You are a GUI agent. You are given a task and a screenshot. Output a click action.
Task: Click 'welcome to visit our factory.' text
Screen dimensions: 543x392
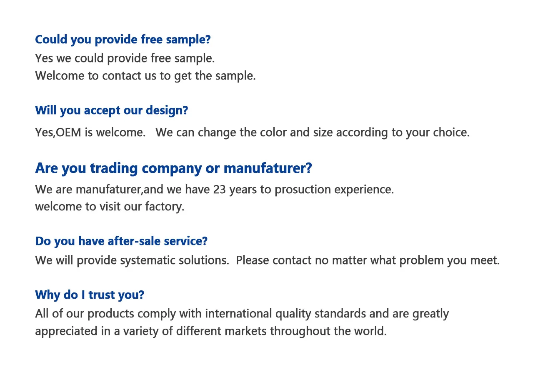[x=110, y=207]
